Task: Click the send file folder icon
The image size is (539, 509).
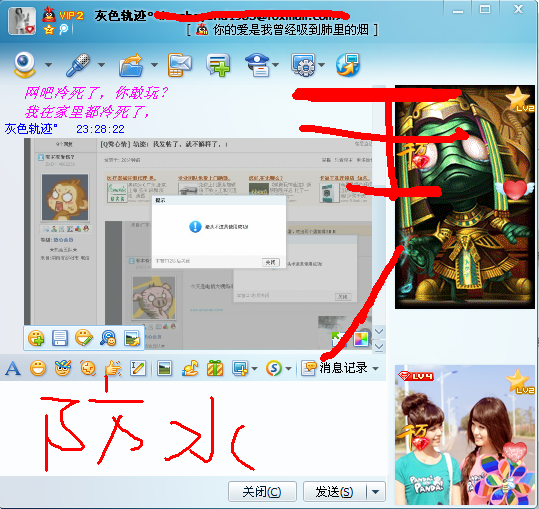Action: coord(131,65)
